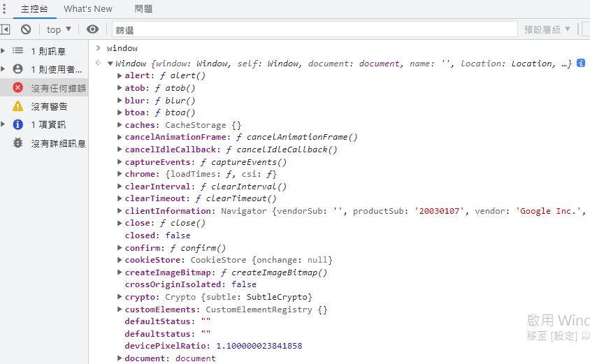Expand the captureEvents property

[120, 162]
